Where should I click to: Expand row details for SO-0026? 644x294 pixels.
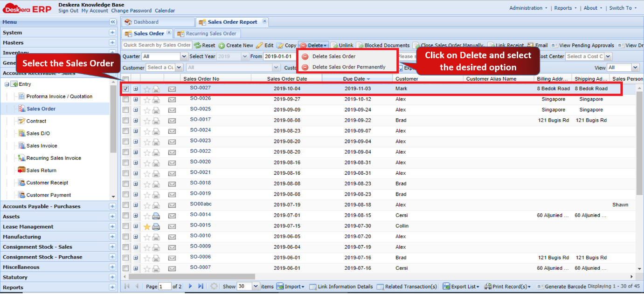(136, 99)
